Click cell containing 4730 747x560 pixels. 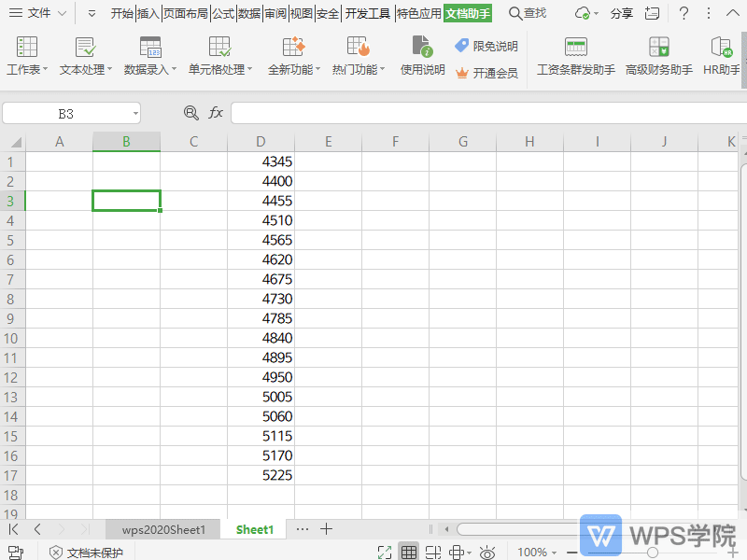[x=261, y=299]
